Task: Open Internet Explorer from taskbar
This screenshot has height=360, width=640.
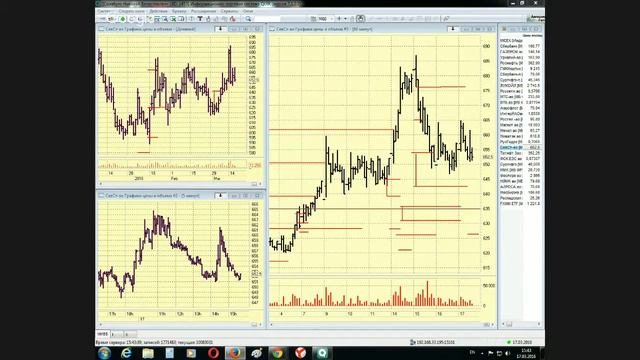Action: coord(126,353)
